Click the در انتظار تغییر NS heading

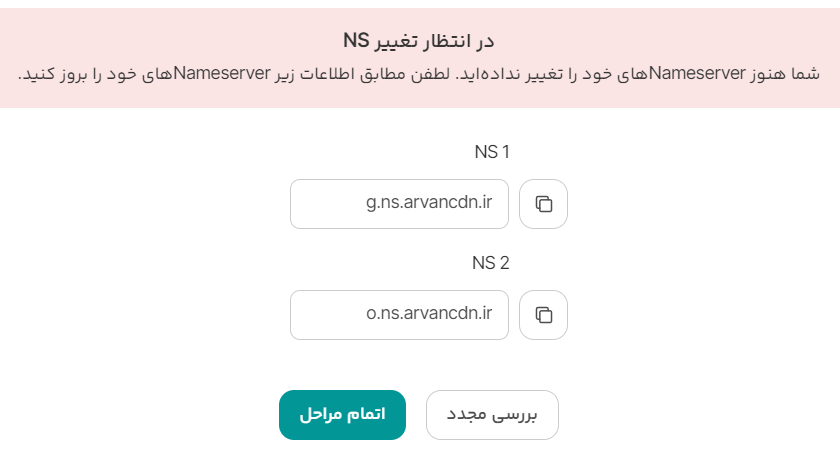click(420, 41)
